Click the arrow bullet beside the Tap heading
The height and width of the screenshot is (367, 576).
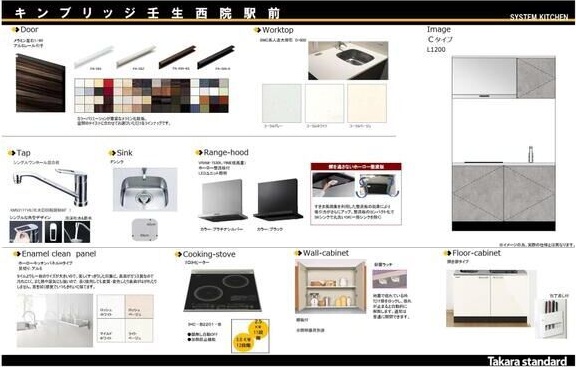(11, 153)
